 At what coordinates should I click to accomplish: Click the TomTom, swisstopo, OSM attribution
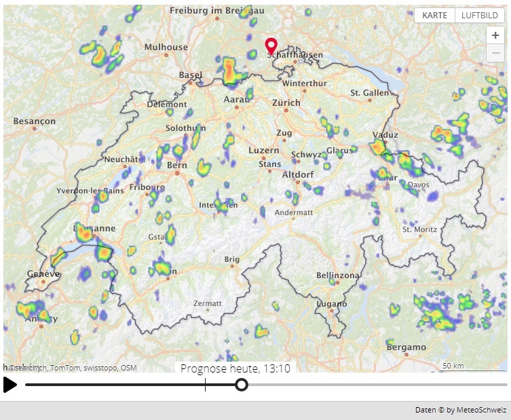(94, 368)
